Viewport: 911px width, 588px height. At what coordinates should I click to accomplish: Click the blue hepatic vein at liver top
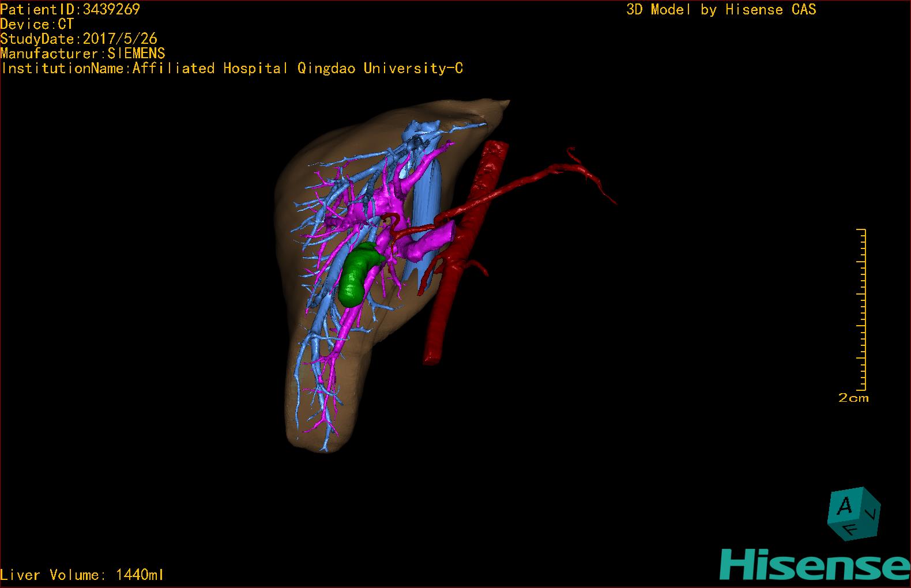421,128
